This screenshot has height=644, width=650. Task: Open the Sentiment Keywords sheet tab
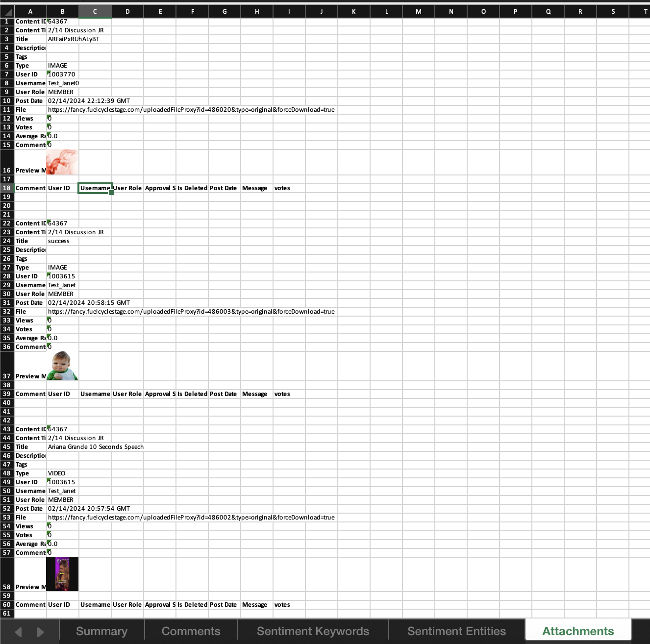[x=313, y=631]
